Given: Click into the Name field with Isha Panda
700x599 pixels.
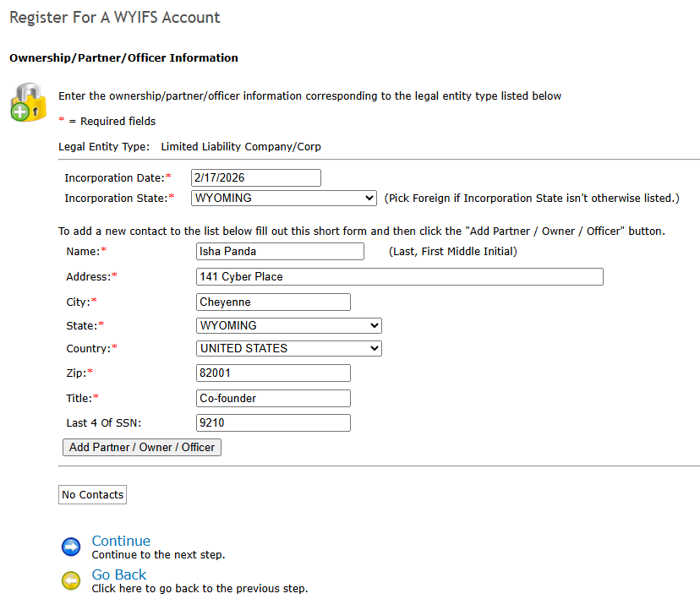Looking at the screenshot, I should [x=279, y=251].
